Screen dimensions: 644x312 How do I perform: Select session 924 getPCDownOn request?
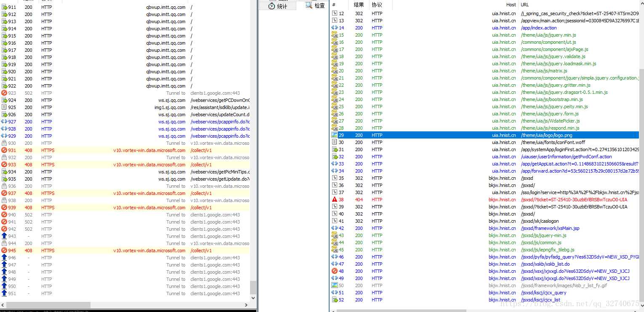coord(125,100)
